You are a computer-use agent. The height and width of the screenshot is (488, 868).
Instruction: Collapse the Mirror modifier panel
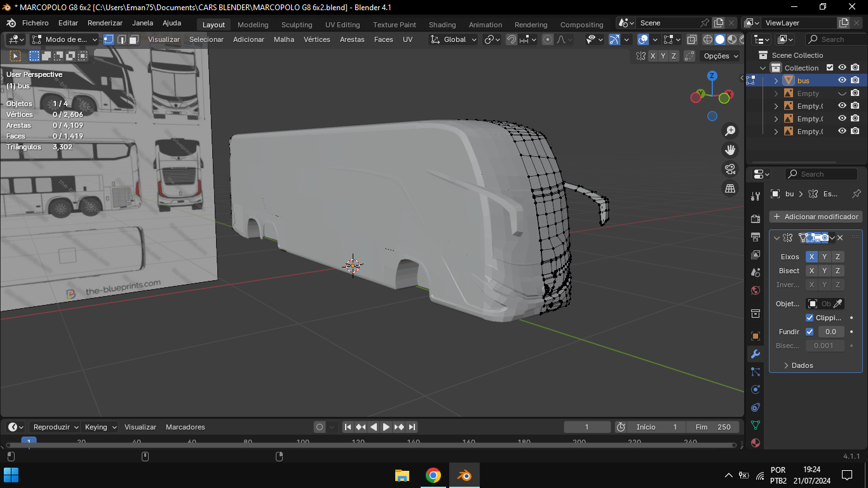point(776,238)
